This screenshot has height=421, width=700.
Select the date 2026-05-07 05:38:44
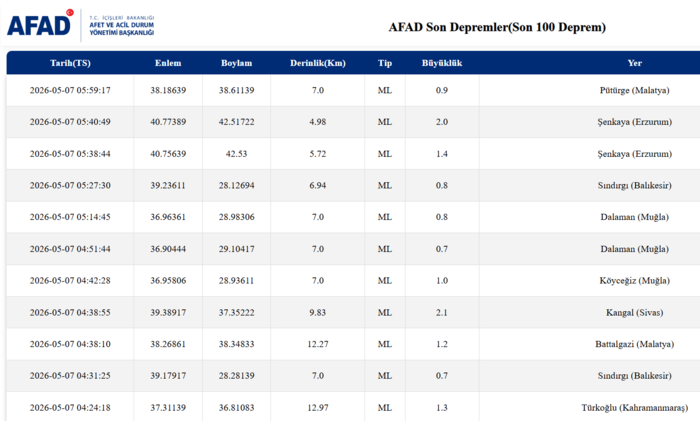70,154
